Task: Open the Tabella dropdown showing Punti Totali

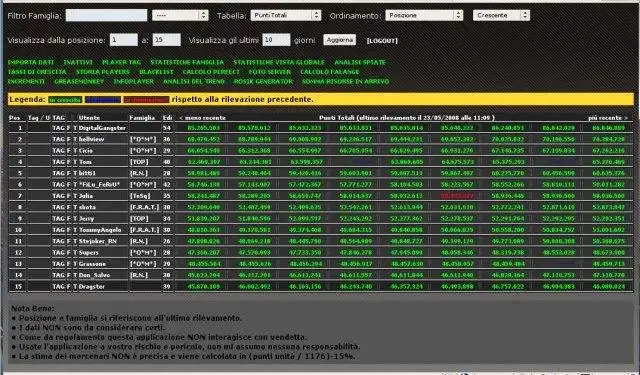Action: (286, 16)
